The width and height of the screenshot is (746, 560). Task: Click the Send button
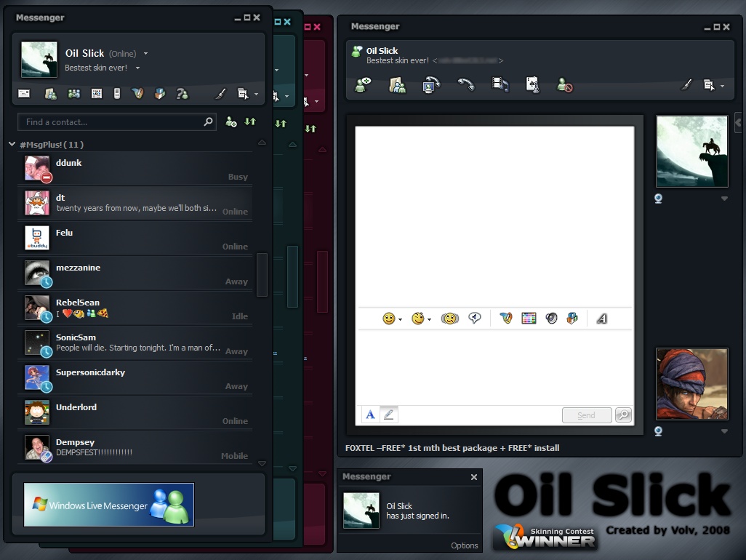(587, 415)
